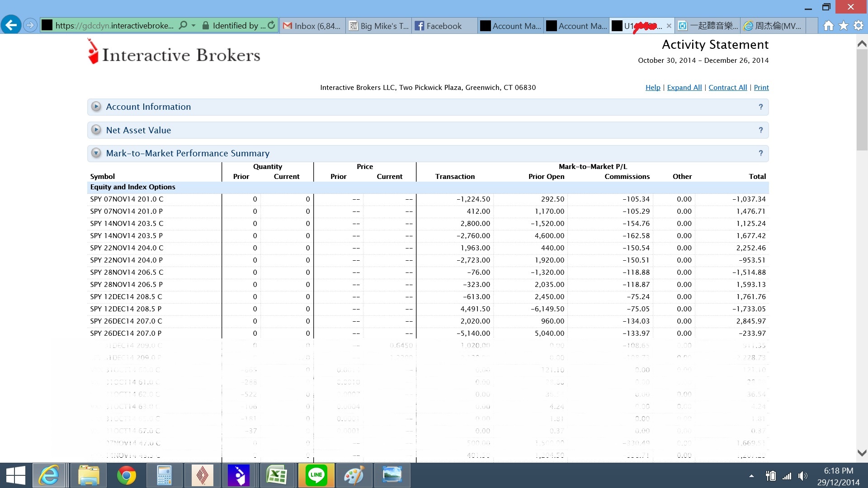The image size is (868, 488).
Task: Click the page scrollbar up arrow
Action: (x=862, y=44)
